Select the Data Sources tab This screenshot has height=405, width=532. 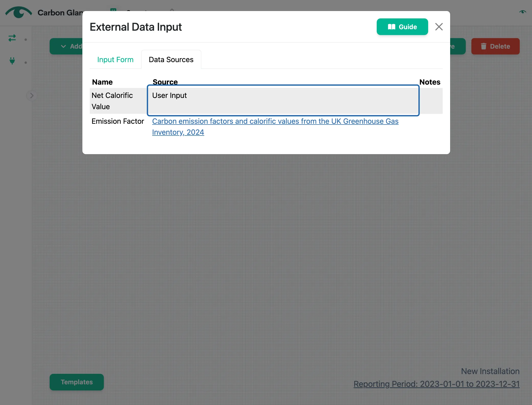pos(171,60)
